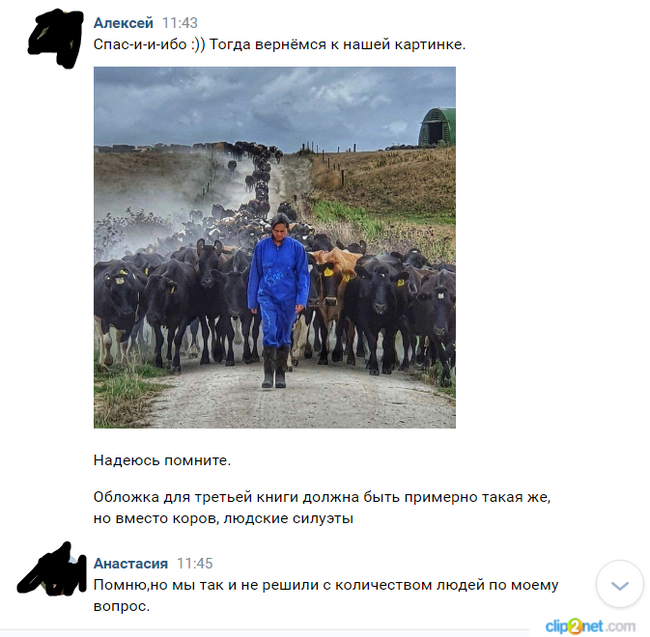This screenshot has height=637, width=650.
Task: Select Анастасия's message starting with Помню
Action: coord(326,596)
